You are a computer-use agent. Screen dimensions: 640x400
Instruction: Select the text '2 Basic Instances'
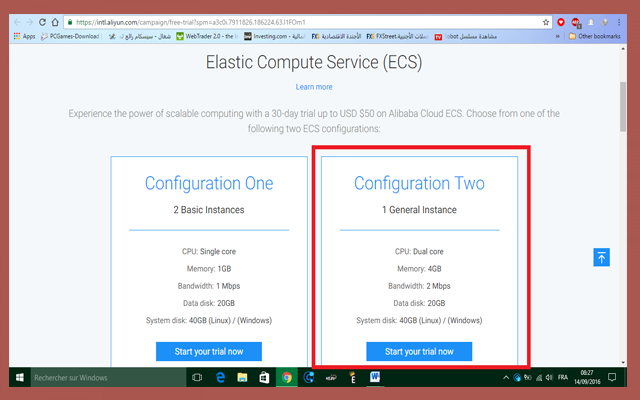point(209,210)
